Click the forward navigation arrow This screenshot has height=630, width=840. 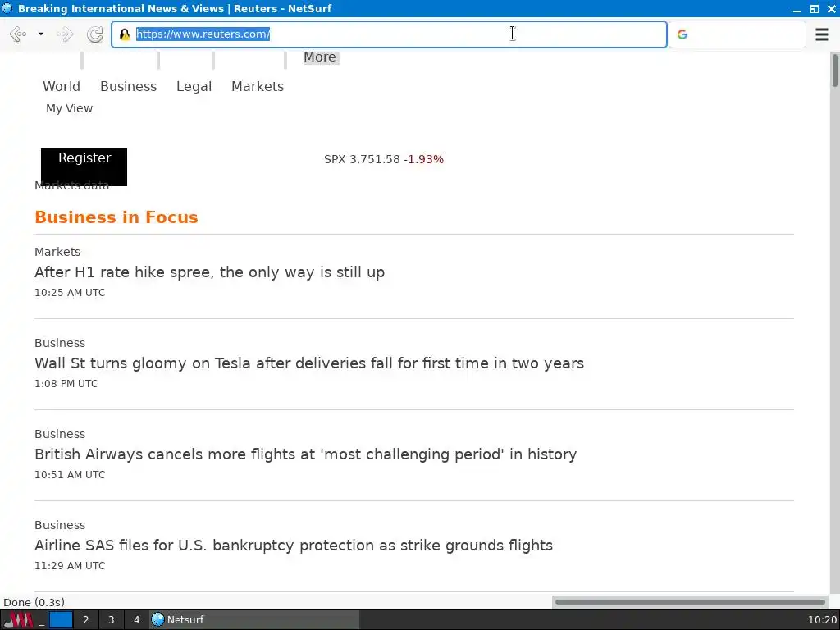[x=65, y=34]
